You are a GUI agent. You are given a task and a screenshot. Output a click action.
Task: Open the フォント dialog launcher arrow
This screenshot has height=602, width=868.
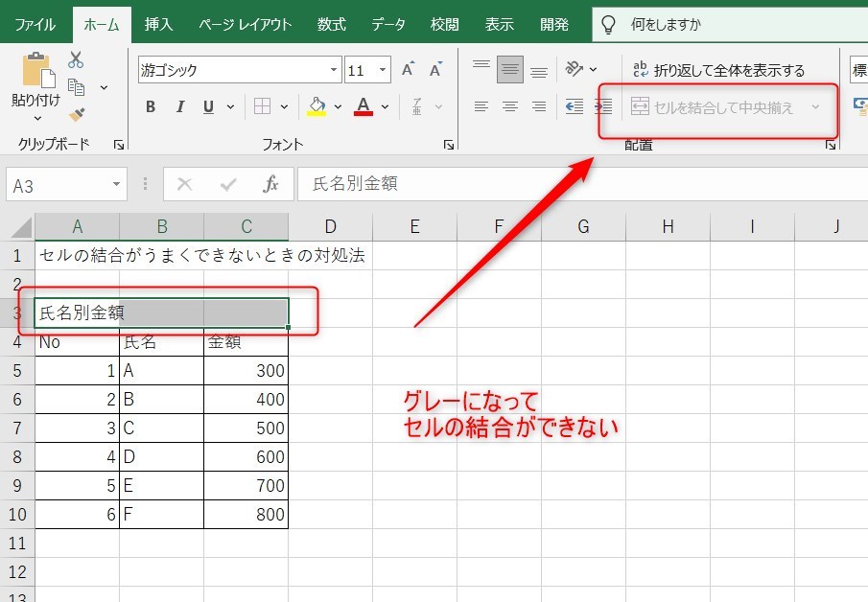pyautogui.click(x=447, y=143)
